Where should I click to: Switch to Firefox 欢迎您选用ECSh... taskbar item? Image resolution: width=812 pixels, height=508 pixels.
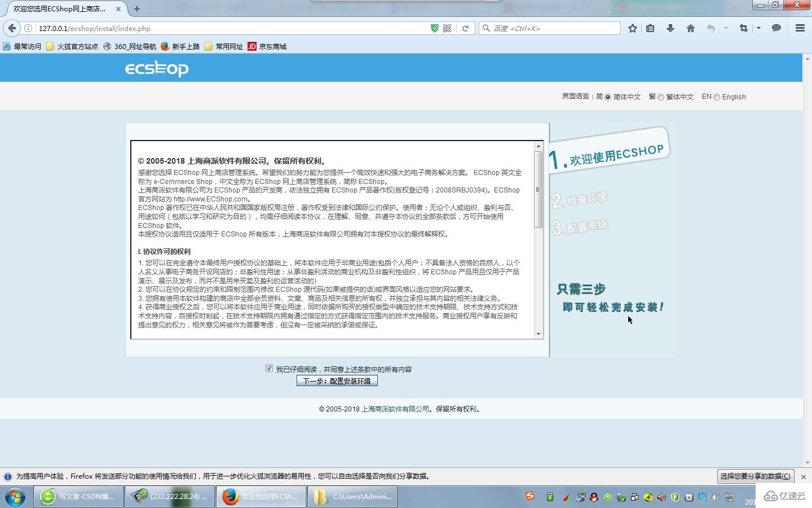(x=261, y=497)
